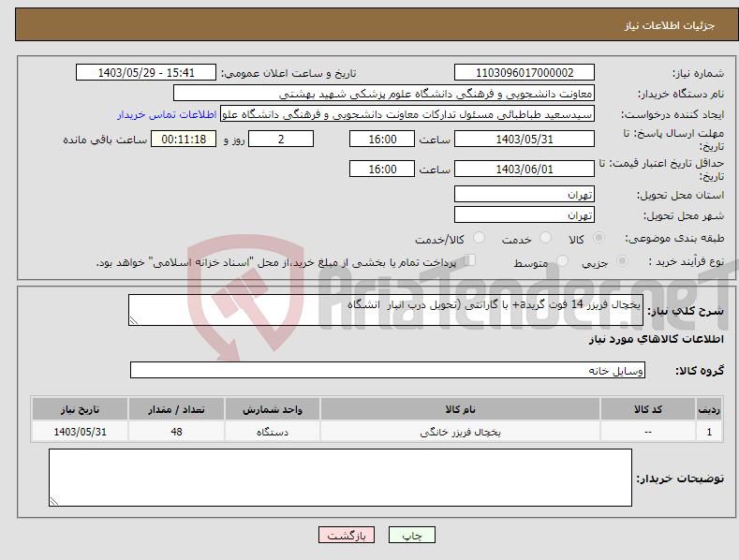Click the resize handle of buyer notes textarea
Image resolution: width=739 pixels, height=560 pixels.
click(x=54, y=501)
